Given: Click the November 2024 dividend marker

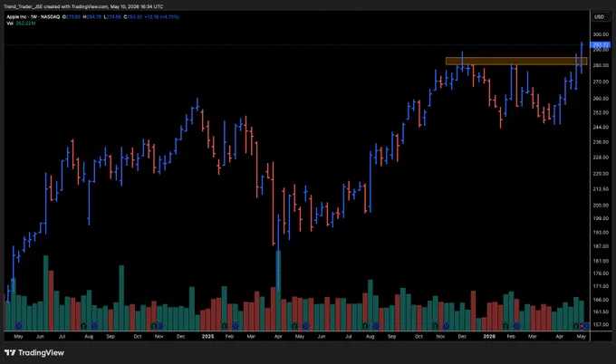Looking at the screenshot, I should click(x=160, y=326).
